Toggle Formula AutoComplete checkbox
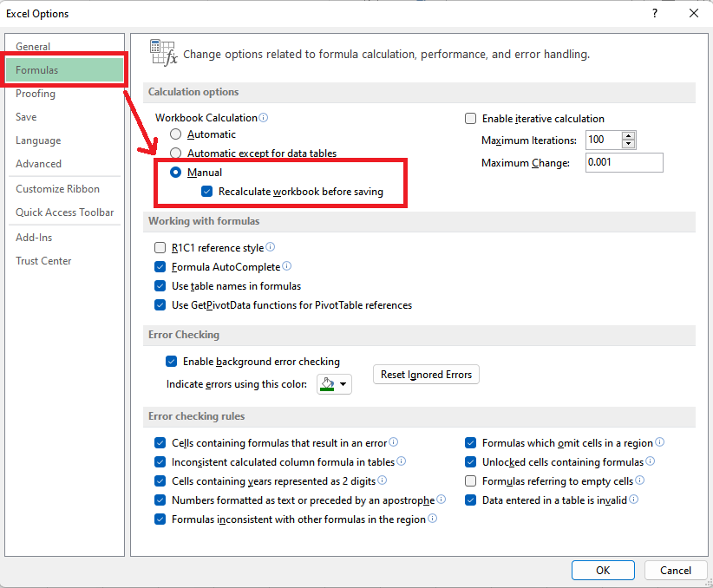Image resolution: width=713 pixels, height=588 pixels. pos(160,267)
